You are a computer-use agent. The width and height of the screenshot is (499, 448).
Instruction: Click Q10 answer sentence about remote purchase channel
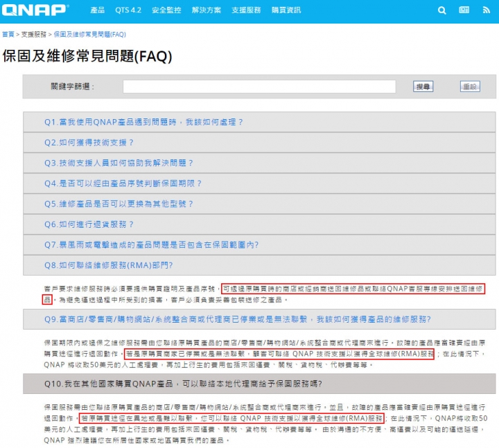click(231, 418)
